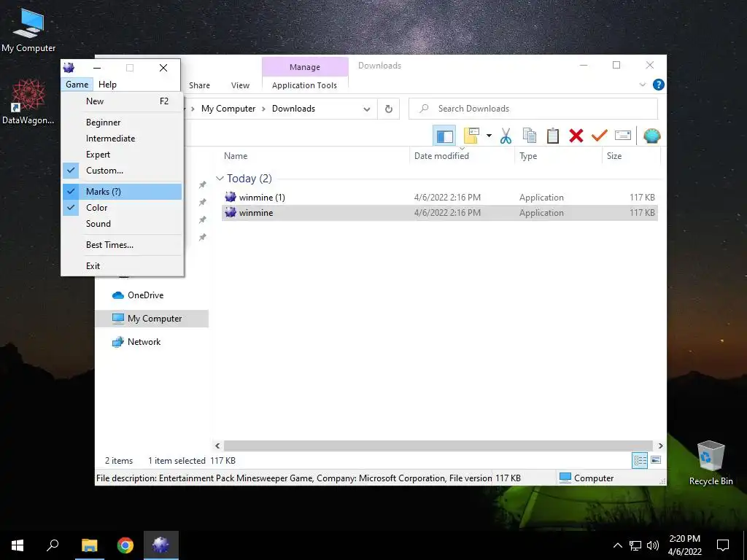The width and height of the screenshot is (747, 560).
Task: Choose the checked Custom... option
Action: (x=122, y=171)
